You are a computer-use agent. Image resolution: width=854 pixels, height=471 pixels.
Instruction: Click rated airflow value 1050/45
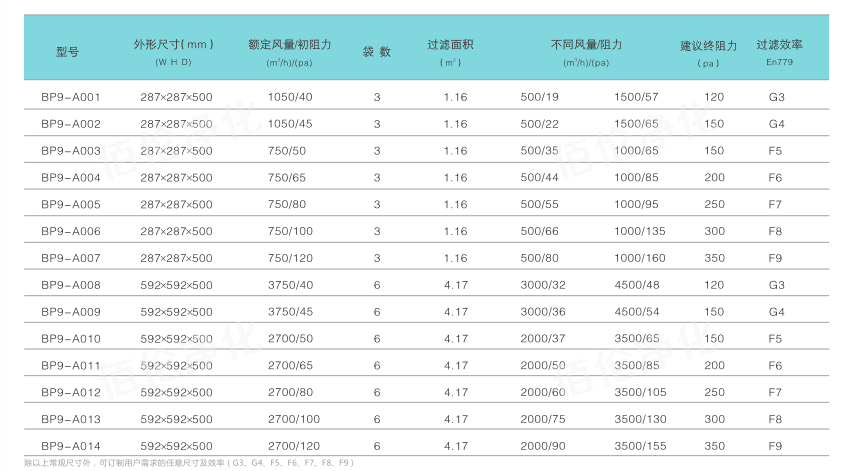point(290,124)
